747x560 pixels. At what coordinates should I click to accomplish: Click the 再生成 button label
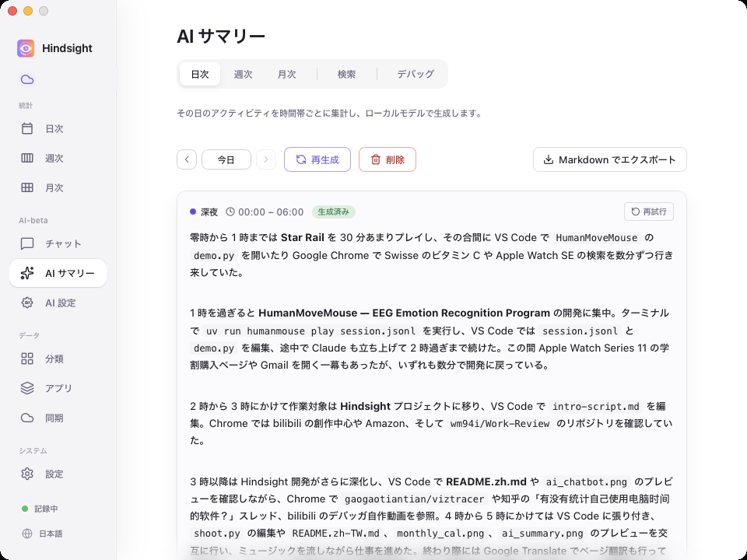click(325, 159)
